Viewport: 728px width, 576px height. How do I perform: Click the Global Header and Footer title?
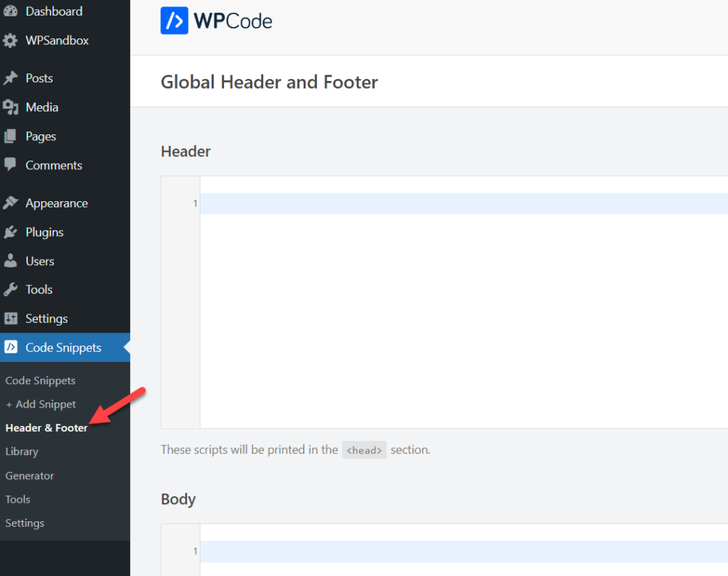pos(269,82)
